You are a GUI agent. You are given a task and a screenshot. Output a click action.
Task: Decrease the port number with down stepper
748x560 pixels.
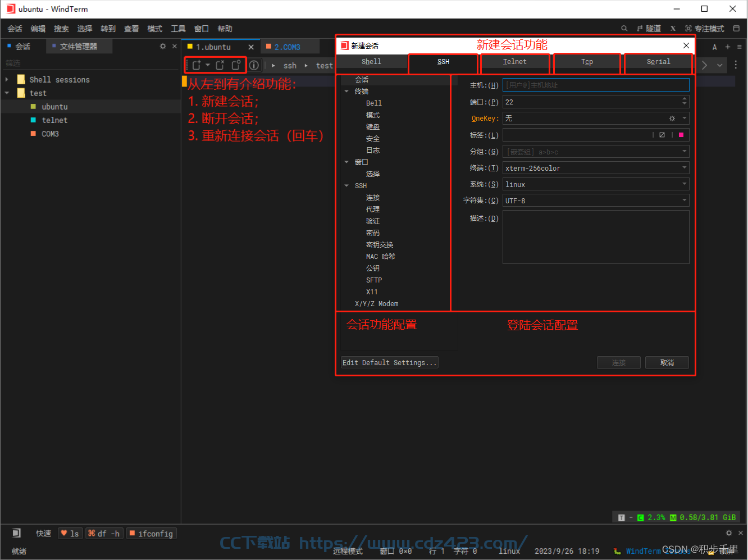(x=685, y=104)
